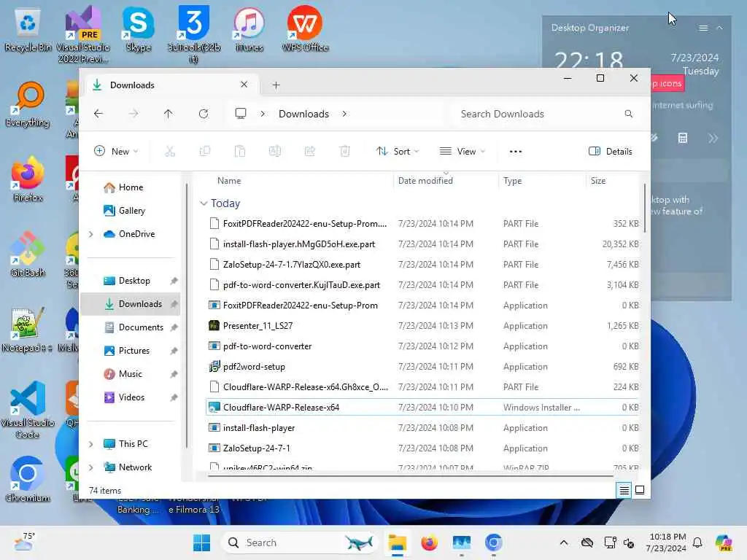
Task: Toggle the Details pane
Action: [x=611, y=152]
